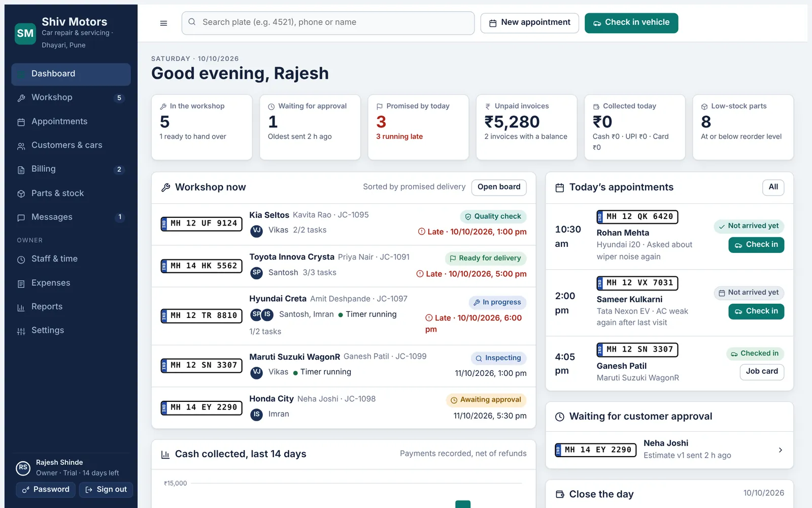Open the Dashboard menu item
This screenshot has width=812, height=508.
pos(71,74)
